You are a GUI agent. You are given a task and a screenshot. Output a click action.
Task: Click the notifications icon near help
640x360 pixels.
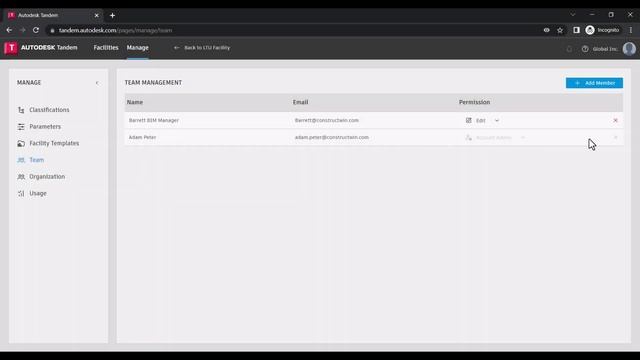pos(569,49)
